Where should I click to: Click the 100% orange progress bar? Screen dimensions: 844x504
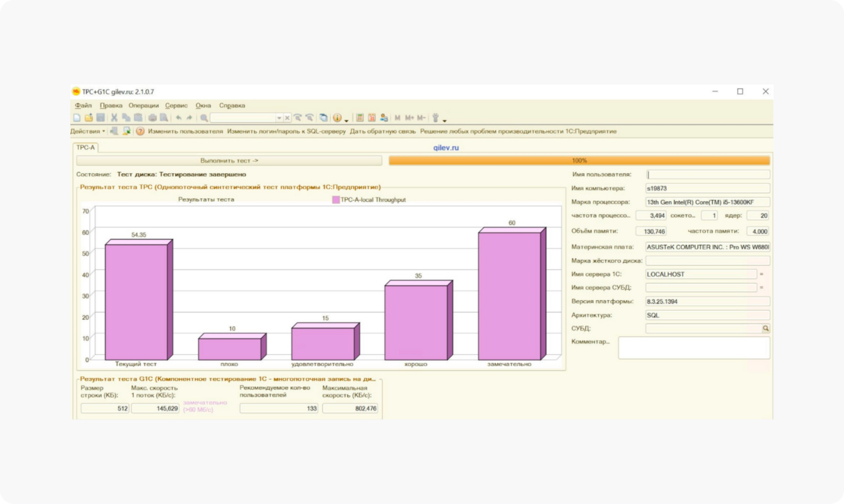(x=579, y=161)
